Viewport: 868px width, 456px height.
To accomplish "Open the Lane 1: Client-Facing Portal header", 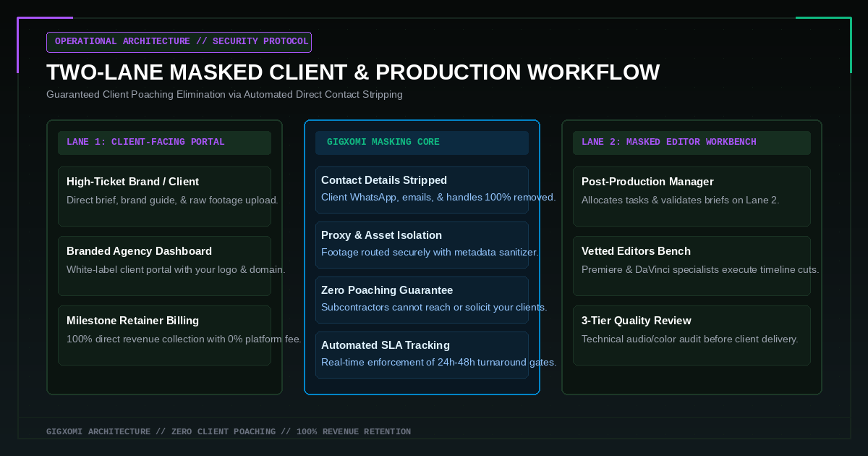I will pyautogui.click(x=164, y=143).
